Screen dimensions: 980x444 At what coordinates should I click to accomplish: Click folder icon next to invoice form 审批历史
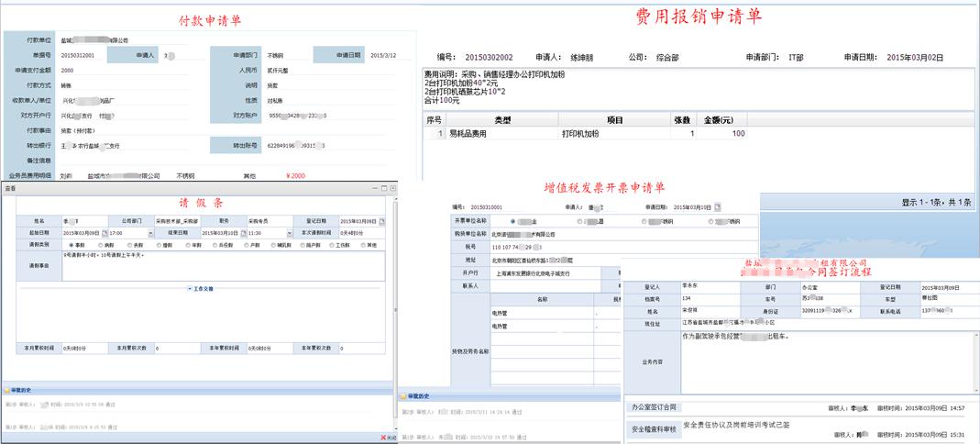coord(404,396)
